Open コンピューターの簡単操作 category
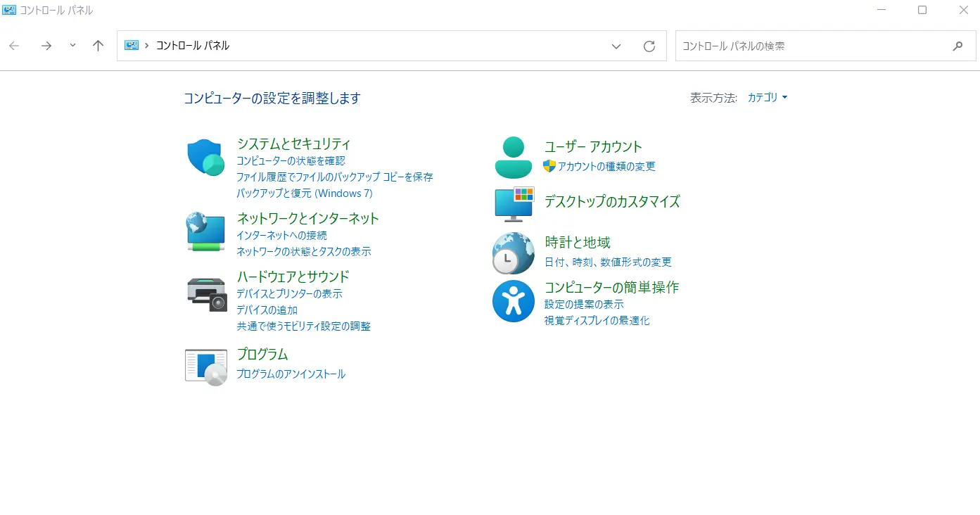This screenshot has height=515, width=980. 612,287
